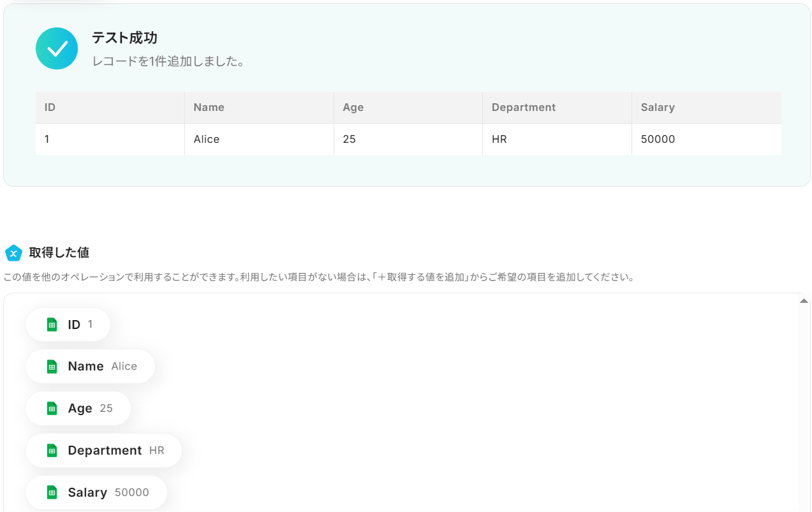The image size is (812, 512).
Task: Click the scrollbar up arrow in the values panel
Action: [804, 301]
